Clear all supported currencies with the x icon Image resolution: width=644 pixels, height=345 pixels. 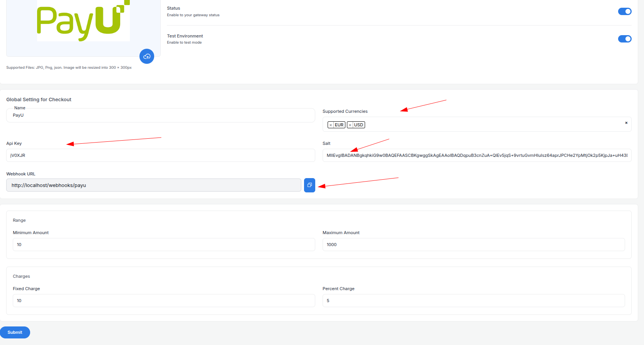(626, 123)
